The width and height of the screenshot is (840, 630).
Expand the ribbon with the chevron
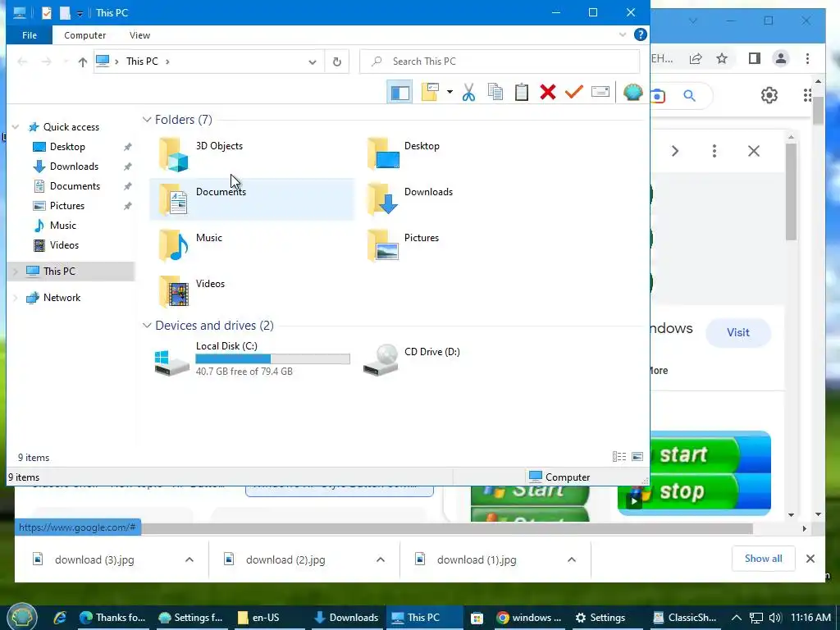[623, 34]
